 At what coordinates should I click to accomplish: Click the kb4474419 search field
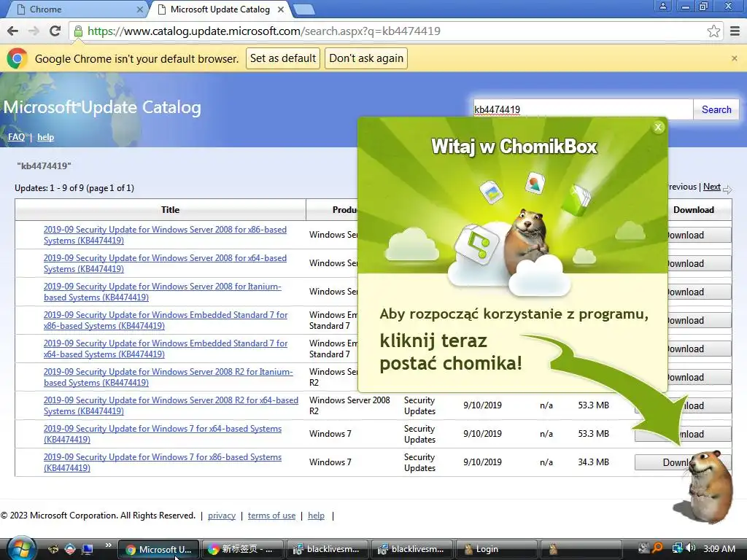(583, 109)
